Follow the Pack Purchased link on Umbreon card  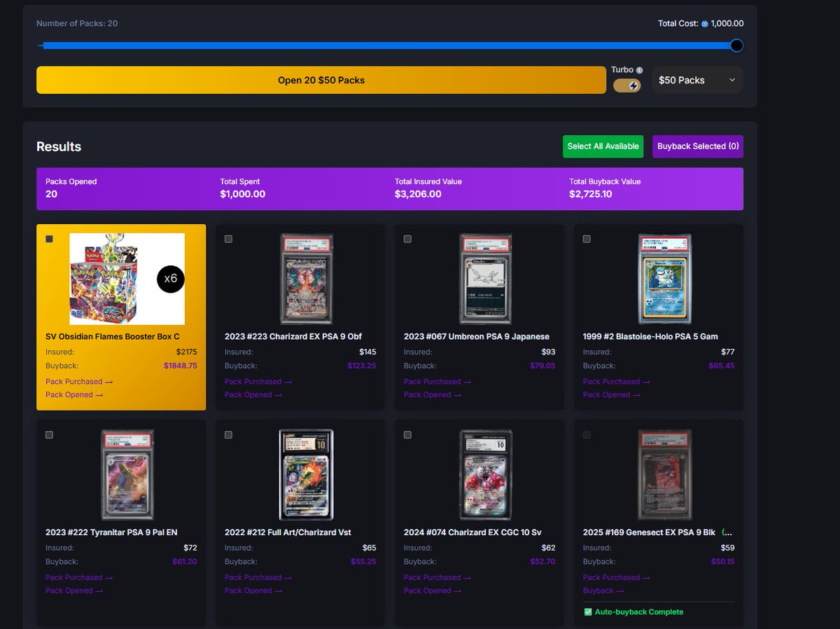click(x=437, y=381)
